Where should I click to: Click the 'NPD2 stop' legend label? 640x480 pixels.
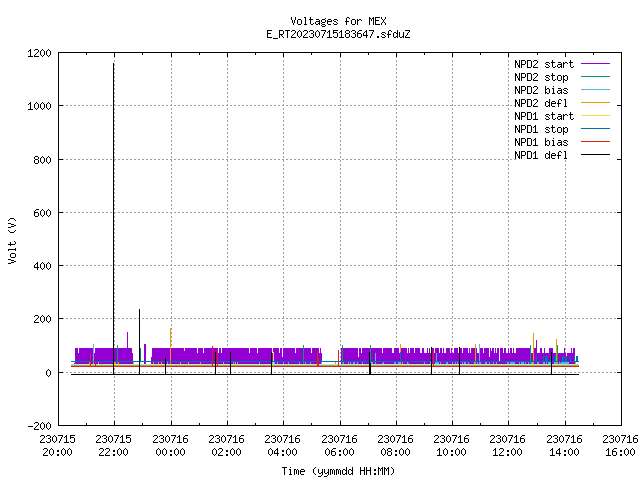click(541, 77)
